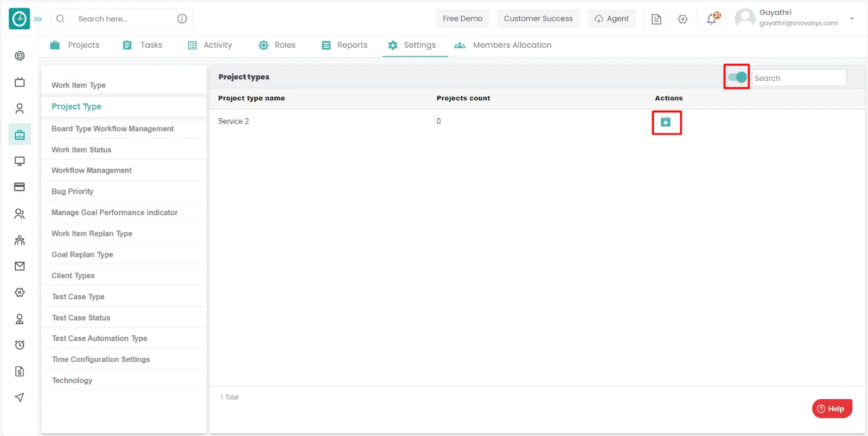Select Project Type setting
This screenshot has height=436, width=868.
[x=124, y=107]
